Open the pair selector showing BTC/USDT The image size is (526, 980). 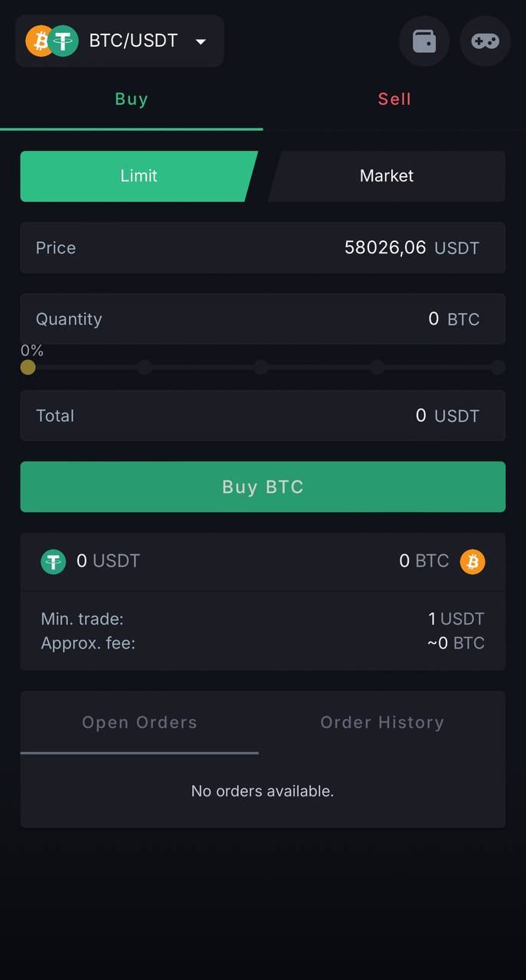coord(119,41)
